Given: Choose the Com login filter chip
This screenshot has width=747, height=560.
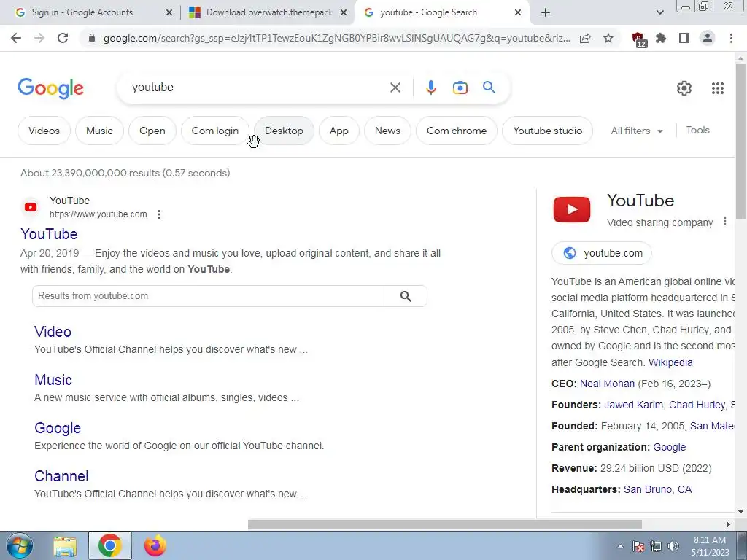Looking at the screenshot, I should click(x=215, y=131).
